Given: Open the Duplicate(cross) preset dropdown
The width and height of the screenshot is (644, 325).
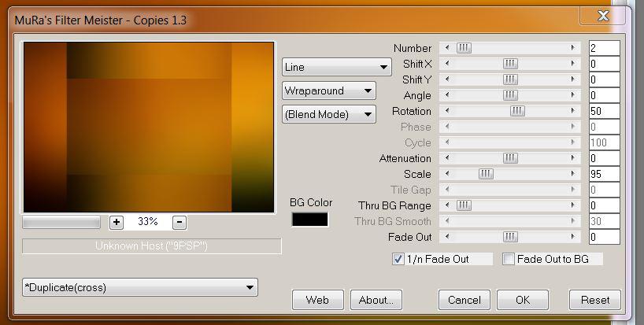Looking at the screenshot, I should click(140, 287).
